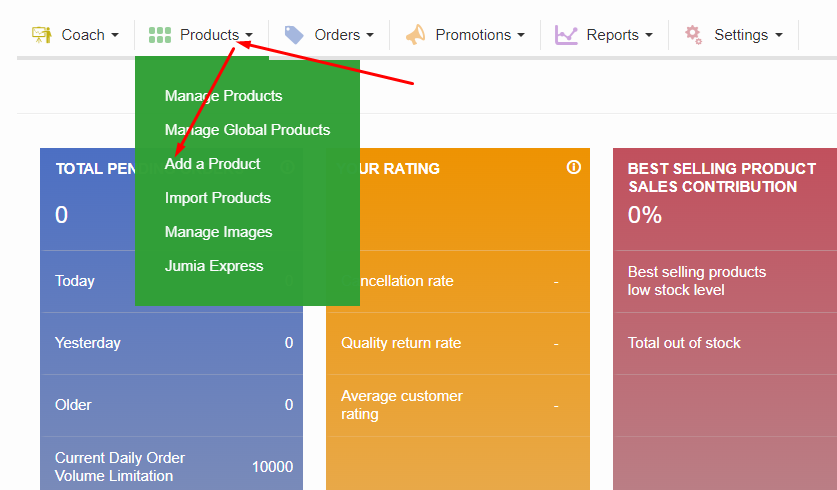Open the Settings dropdown caret

click(x=778, y=36)
